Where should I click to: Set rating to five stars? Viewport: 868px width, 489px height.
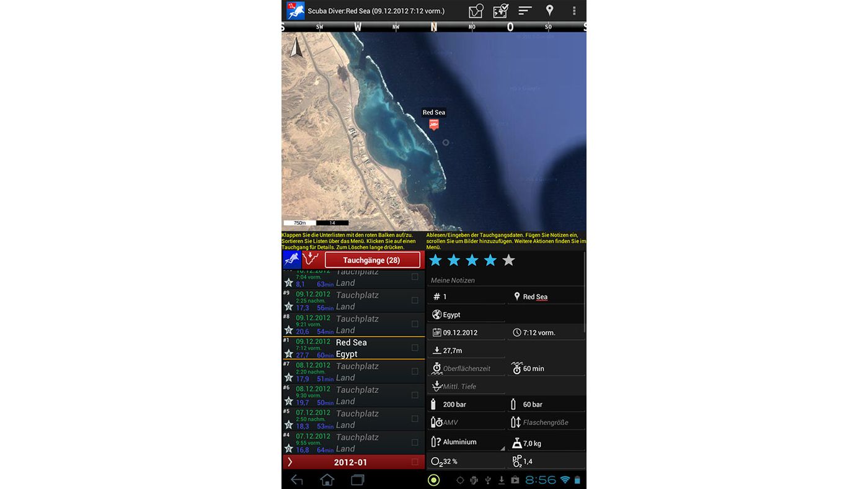click(508, 260)
